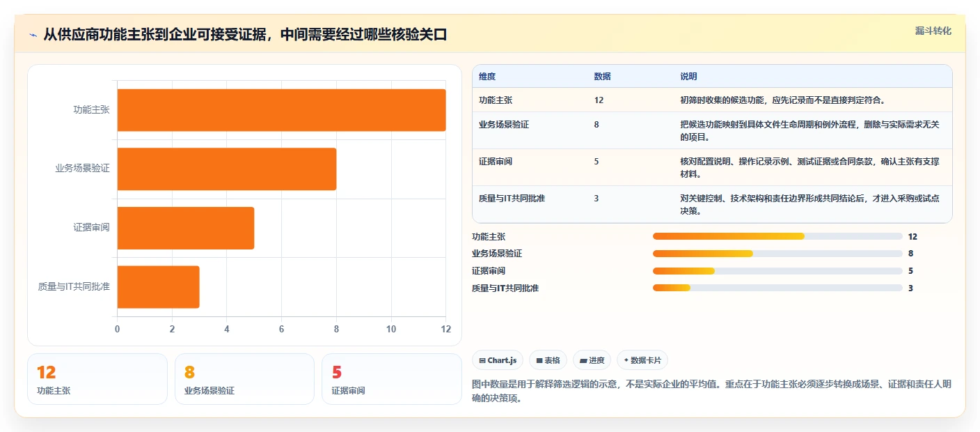The width and height of the screenshot is (980, 432).
Task: Open the data card showing 8 业务场景验证
Action: click(x=245, y=379)
